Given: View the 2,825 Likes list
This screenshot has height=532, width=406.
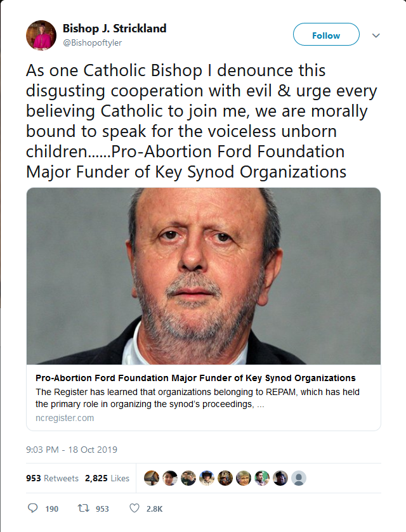Looking at the screenshot, I should [x=107, y=478].
